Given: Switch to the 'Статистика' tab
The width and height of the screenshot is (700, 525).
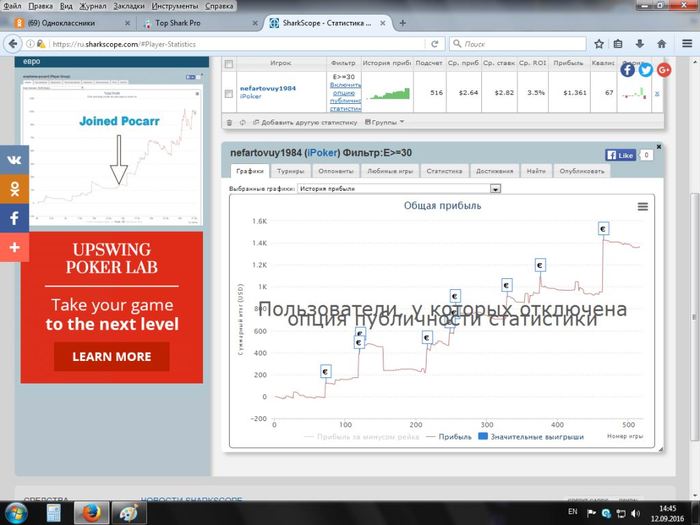Looking at the screenshot, I should [x=444, y=171].
